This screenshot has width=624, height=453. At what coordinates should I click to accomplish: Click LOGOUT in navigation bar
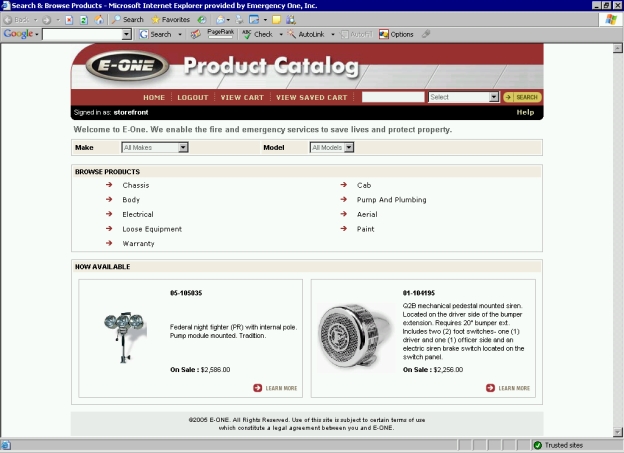point(193,98)
